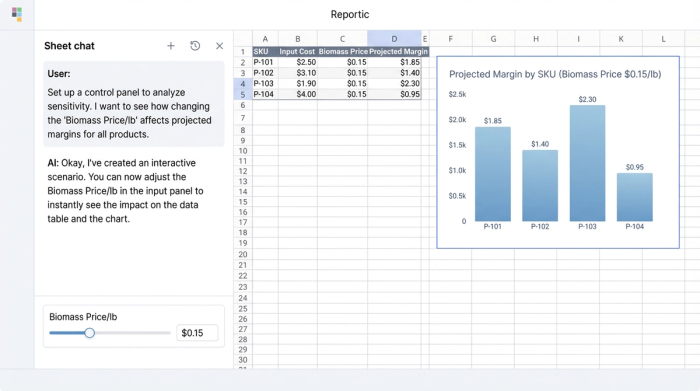Viewport: 700px width, 391px height.
Task: Click the Reportic app logo icon
Action: 17,14
